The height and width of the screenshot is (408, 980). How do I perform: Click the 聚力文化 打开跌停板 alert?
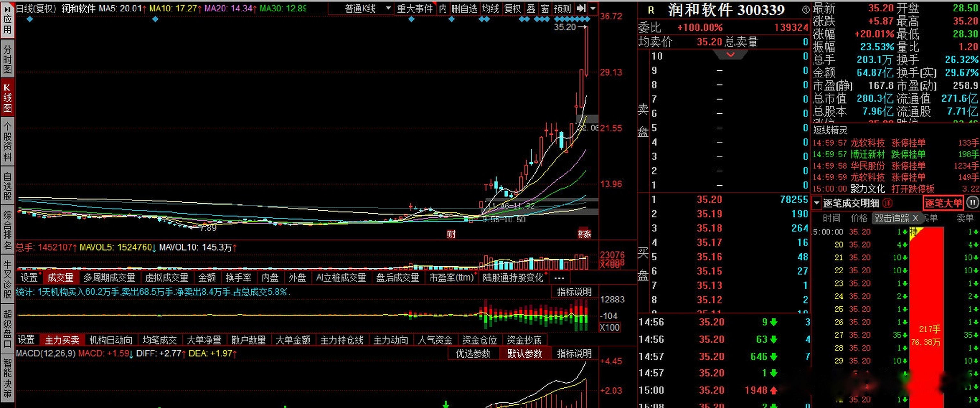[x=895, y=189]
